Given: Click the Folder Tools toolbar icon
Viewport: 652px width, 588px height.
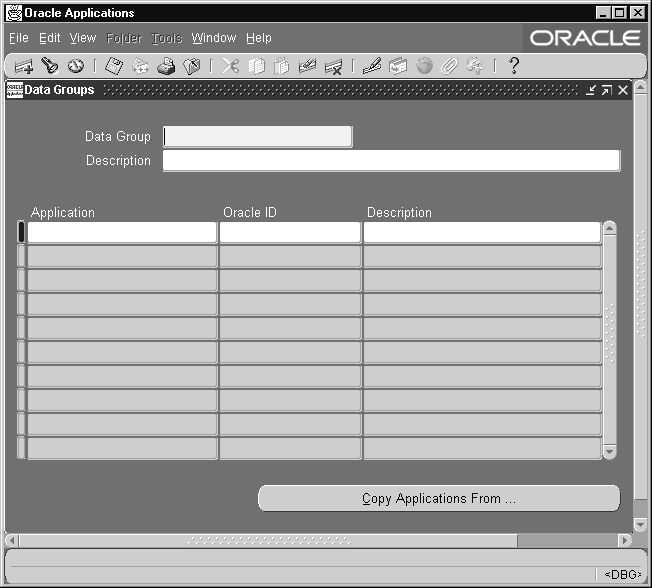Looking at the screenshot, I should (x=475, y=66).
